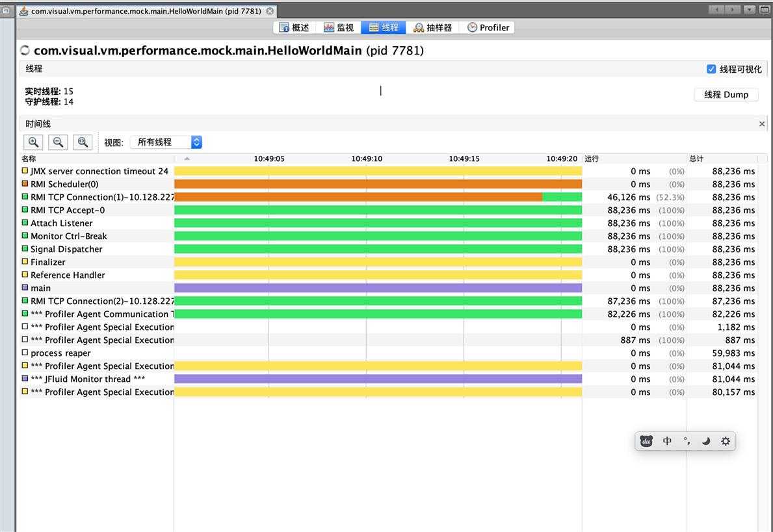Click the orange timeline bar of RMI Scheduler(0)

pyautogui.click(x=378, y=184)
